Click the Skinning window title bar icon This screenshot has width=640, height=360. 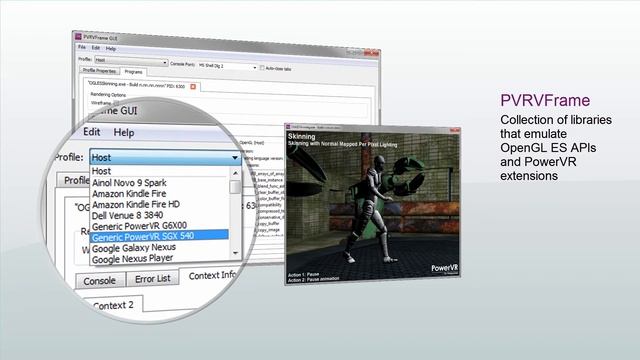288,127
